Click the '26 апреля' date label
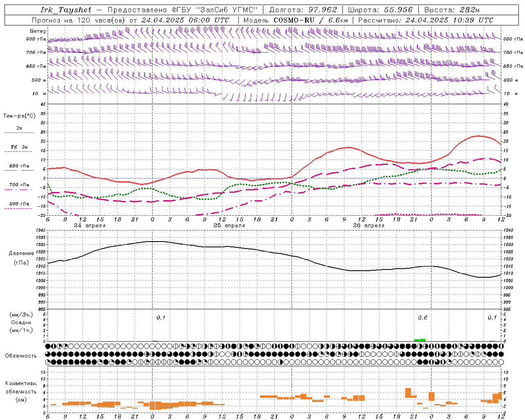 [x=369, y=226]
